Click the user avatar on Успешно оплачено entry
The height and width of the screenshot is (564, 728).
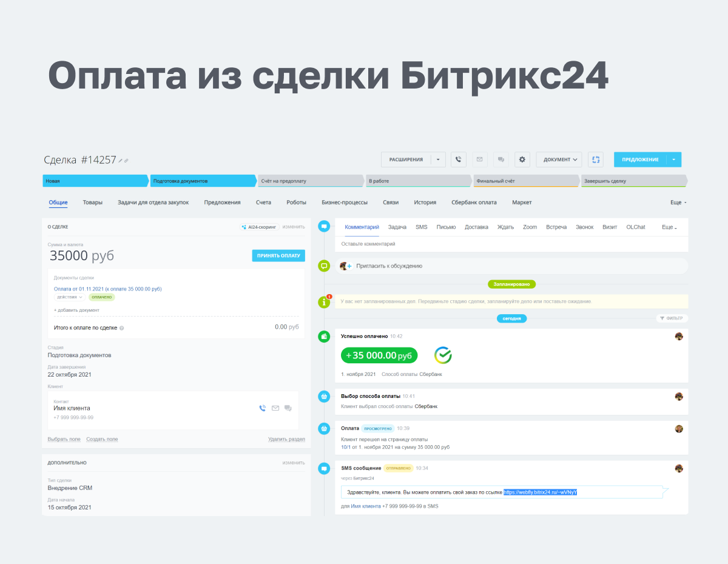point(679,336)
